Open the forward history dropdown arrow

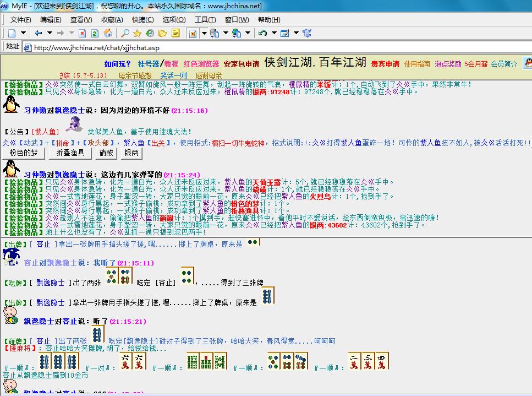point(72,33)
